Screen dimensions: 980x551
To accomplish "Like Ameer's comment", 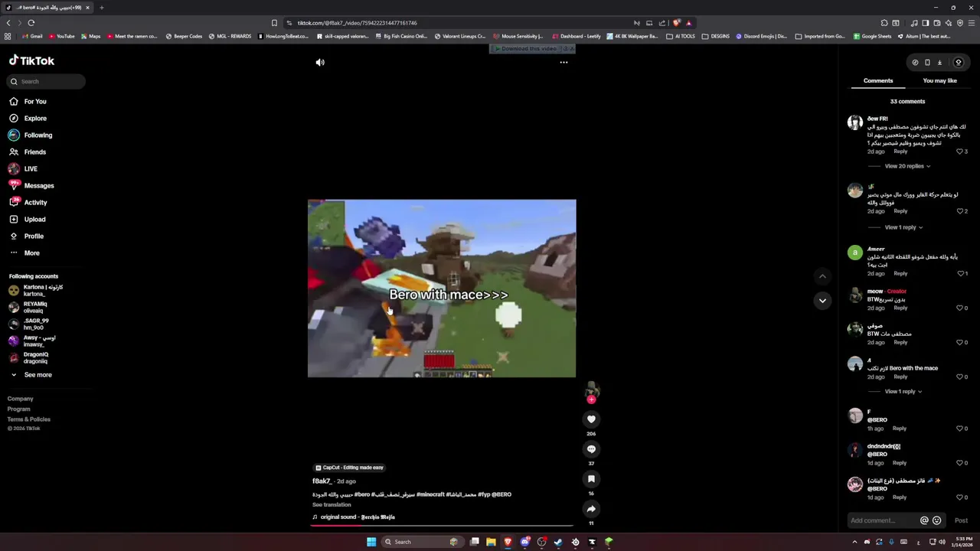I will pos(960,273).
